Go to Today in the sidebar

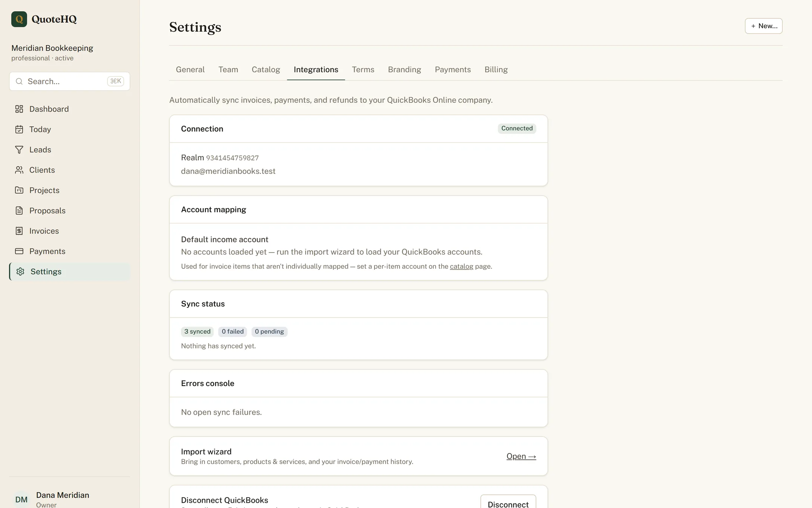coord(70,129)
